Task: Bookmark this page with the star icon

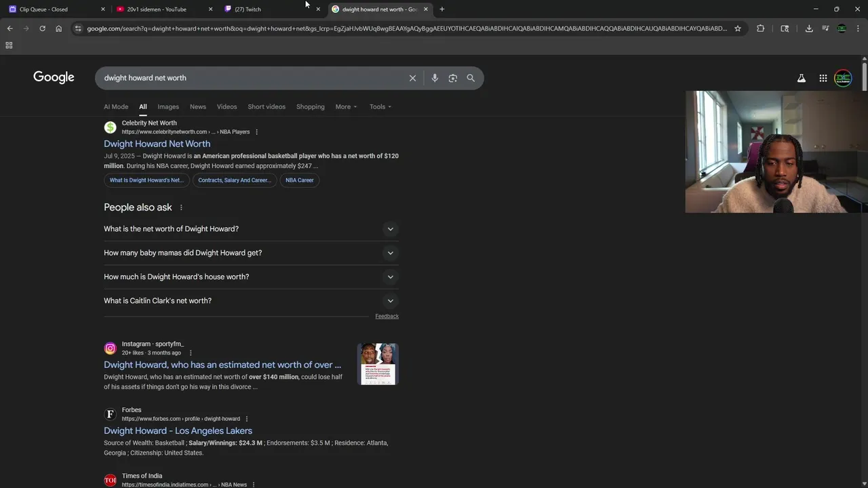Action: point(738,28)
